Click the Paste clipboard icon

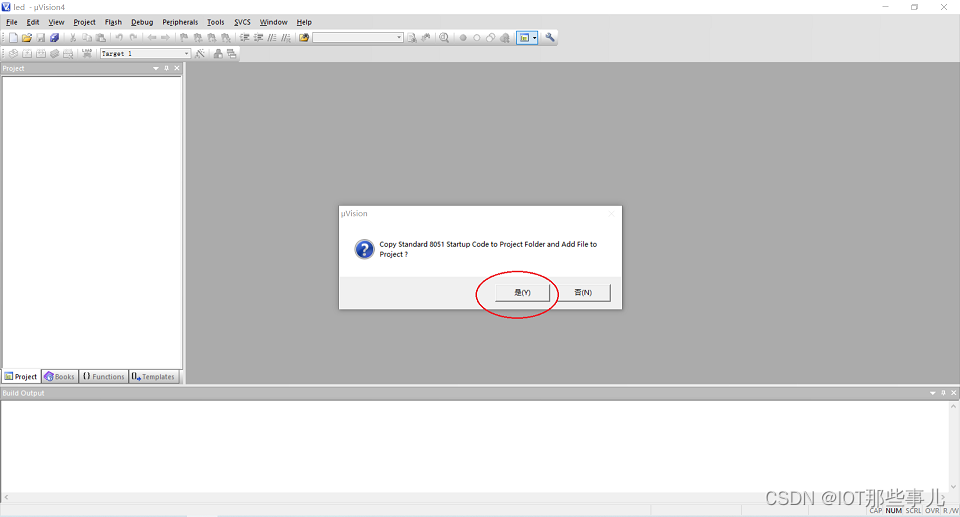click(x=100, y=37)
